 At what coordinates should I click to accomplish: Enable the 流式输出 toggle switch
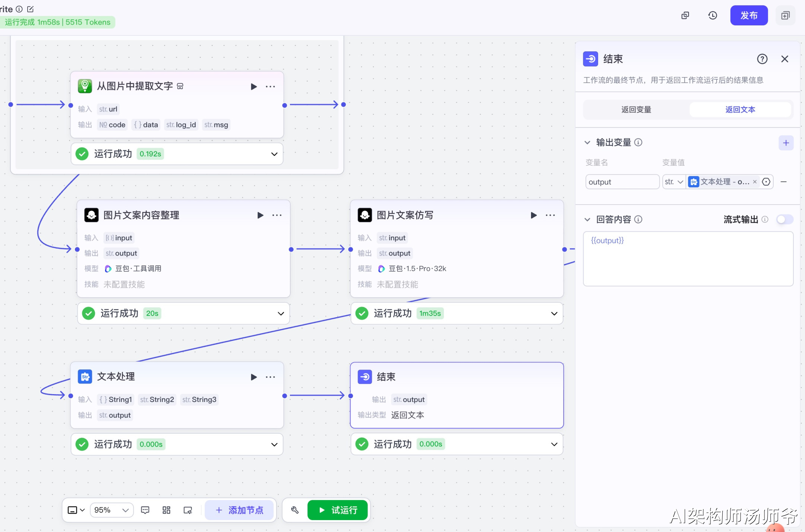coord(785,219)
